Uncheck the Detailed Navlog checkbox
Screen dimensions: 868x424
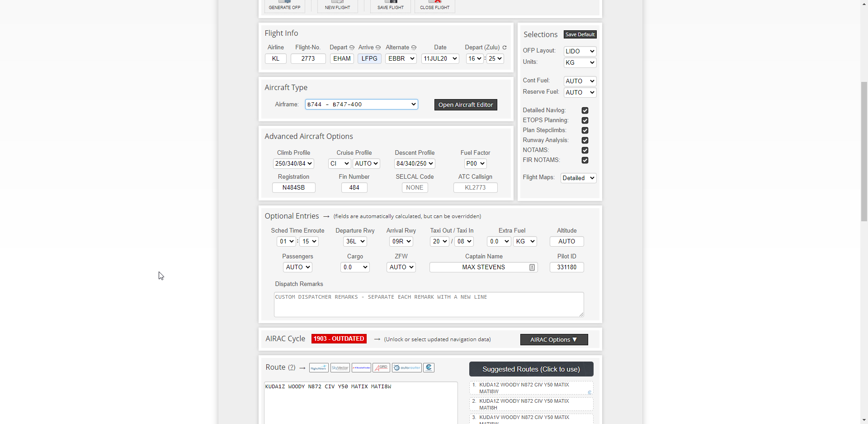(x=585, y=110)
